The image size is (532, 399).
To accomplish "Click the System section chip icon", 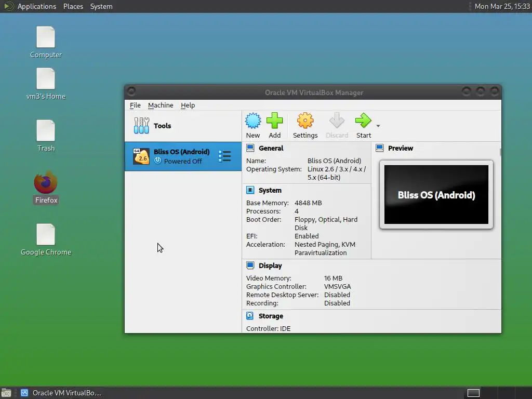I will (x=250, y=190).
